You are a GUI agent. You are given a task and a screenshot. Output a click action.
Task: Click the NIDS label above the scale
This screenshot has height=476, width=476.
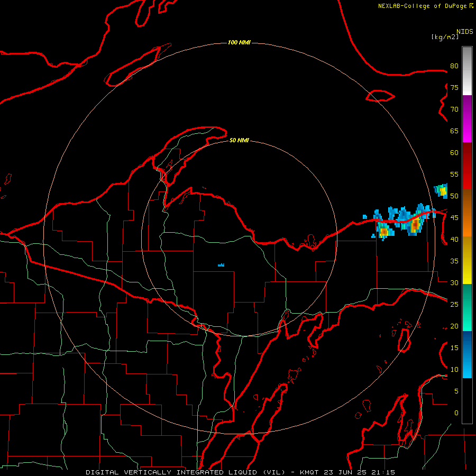coord(465,32)
